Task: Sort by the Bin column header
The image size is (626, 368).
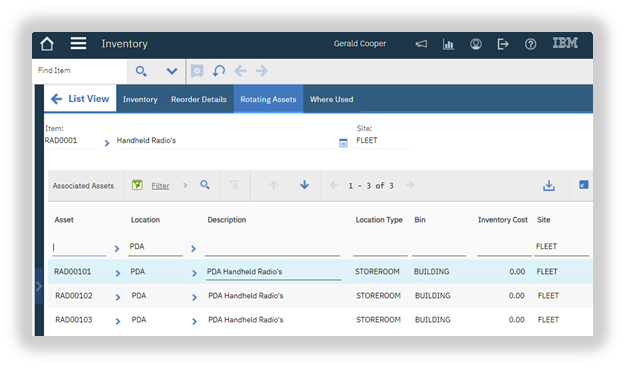Action: click(x=420, y=220)
